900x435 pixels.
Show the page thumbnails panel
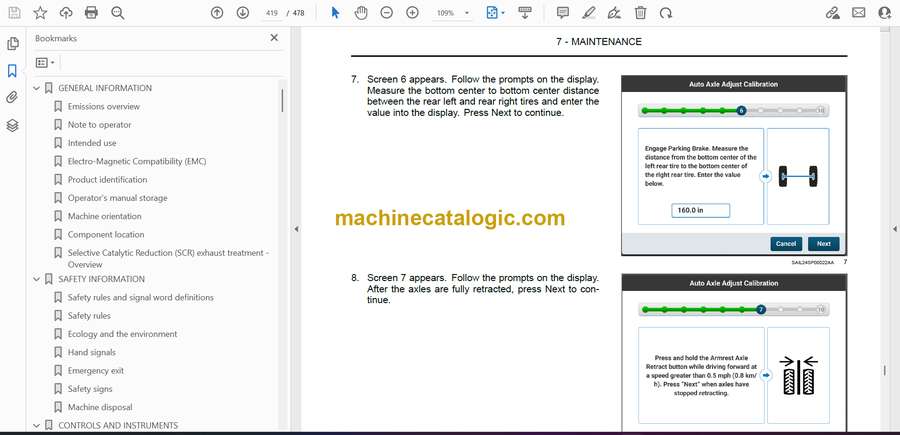[x=12, y=44]
